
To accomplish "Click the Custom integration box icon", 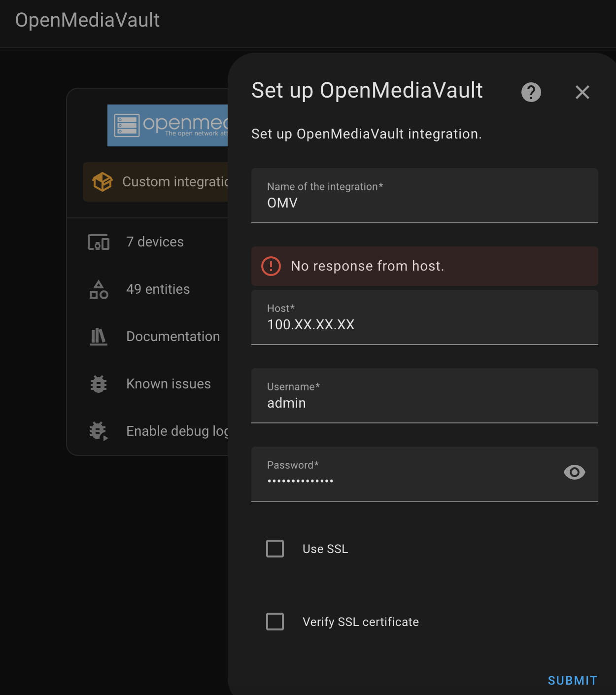I will pyautogui.click(x=103, y=182).
